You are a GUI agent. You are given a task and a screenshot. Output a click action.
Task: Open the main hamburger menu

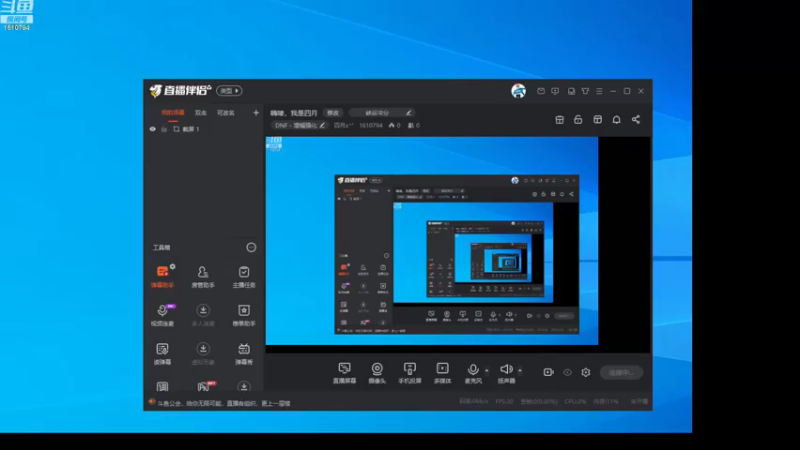(x=599, y=91)
